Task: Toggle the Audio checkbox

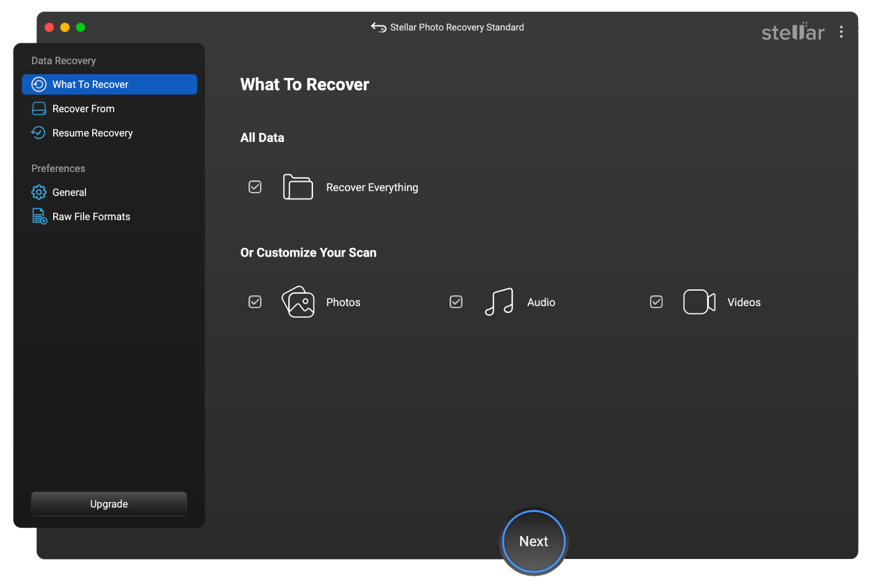Action: click(x=456, y=302)
